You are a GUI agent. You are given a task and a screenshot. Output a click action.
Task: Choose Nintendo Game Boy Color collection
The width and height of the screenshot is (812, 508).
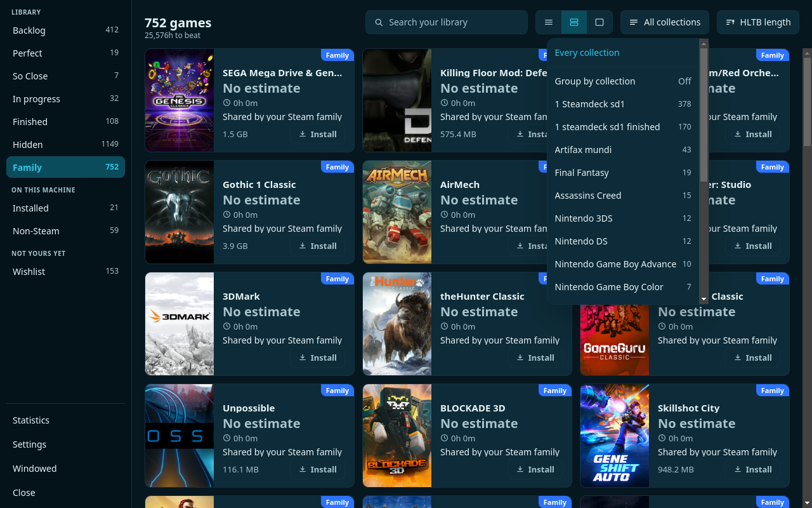click(x=623, y=287)
